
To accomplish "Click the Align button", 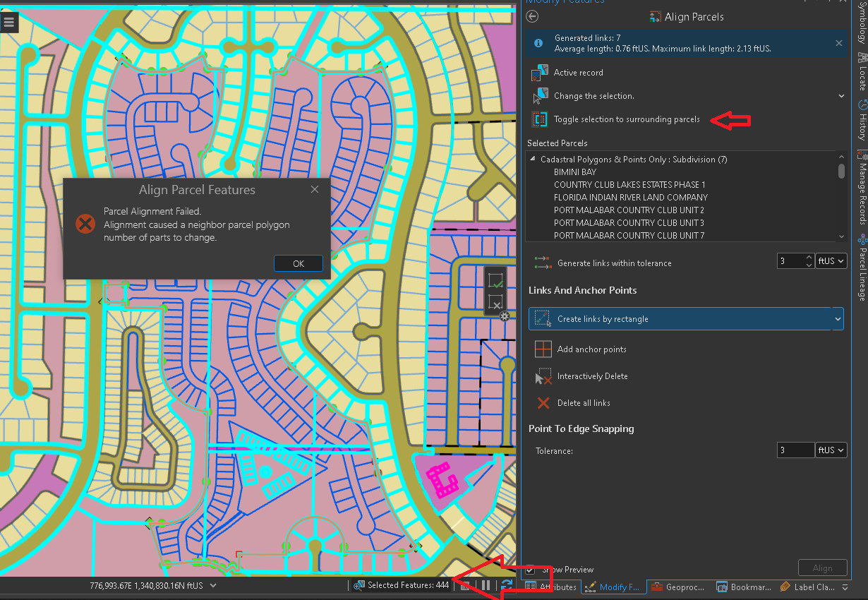I will 822,567.
